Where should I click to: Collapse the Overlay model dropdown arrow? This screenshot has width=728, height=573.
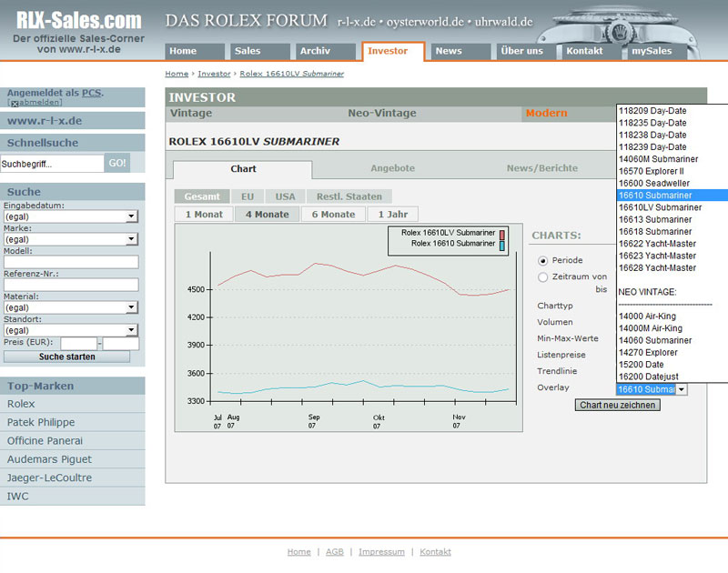[x=681, y=390]
